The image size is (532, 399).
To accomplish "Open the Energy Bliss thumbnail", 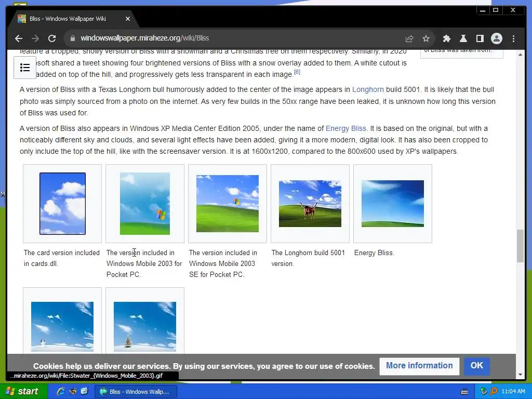I will tap(393, 204).
